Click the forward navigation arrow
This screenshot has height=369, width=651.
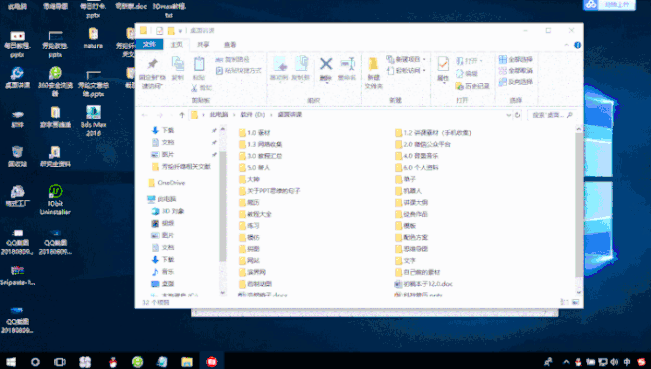click(x=159, y=115)
